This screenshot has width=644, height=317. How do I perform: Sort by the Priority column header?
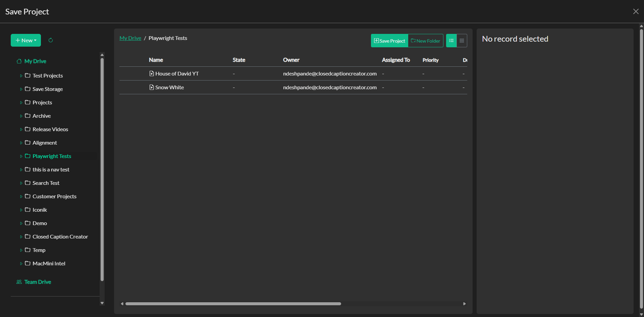click(x=431, y=60)
